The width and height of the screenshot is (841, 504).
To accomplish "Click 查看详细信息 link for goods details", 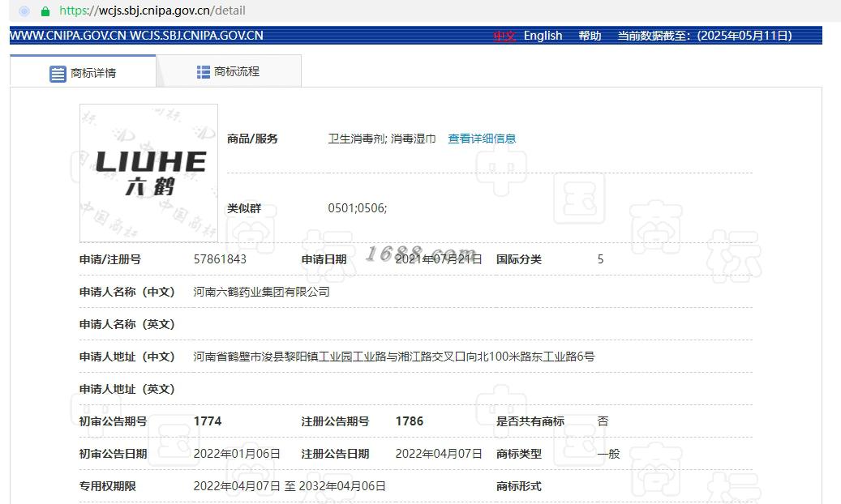I will 482,139.
